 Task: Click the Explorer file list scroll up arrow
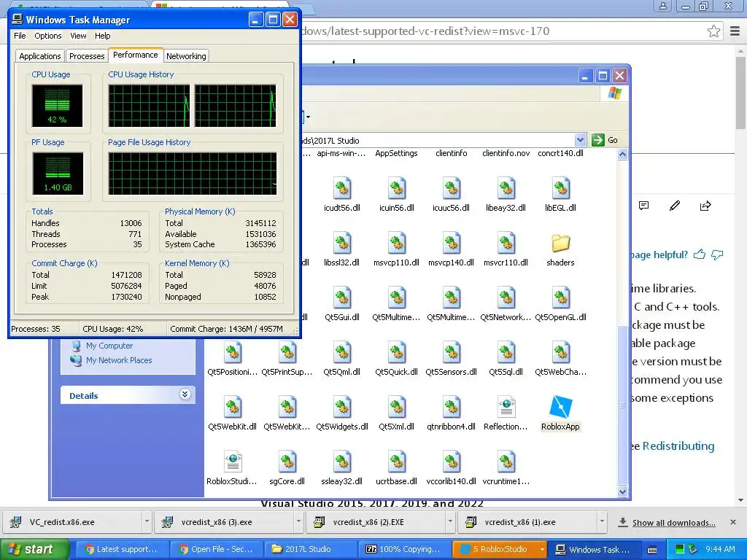point(623,155)
